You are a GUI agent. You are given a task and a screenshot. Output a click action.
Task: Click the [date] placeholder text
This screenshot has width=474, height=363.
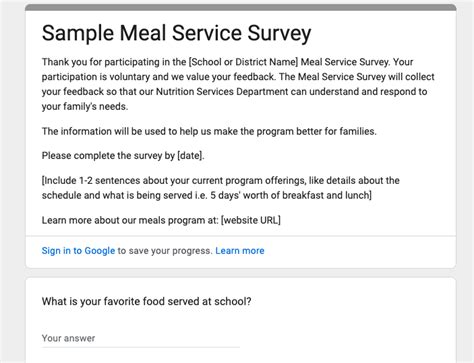(x=191, y=156)
